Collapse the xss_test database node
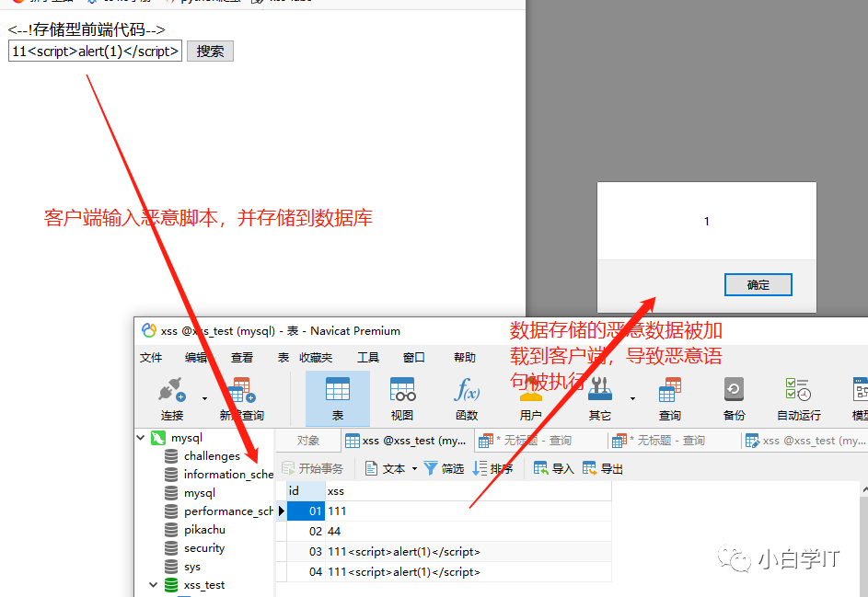This screenshot has width=868, height=597. (154, 585)
